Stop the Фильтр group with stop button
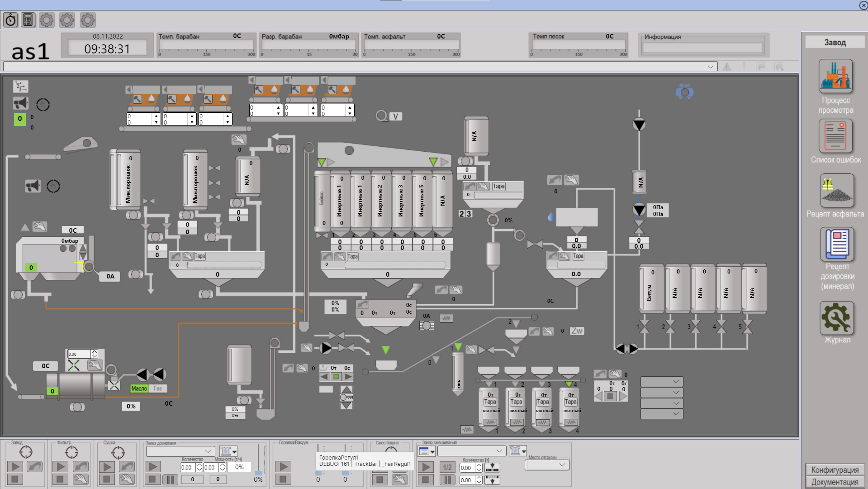 60,479
